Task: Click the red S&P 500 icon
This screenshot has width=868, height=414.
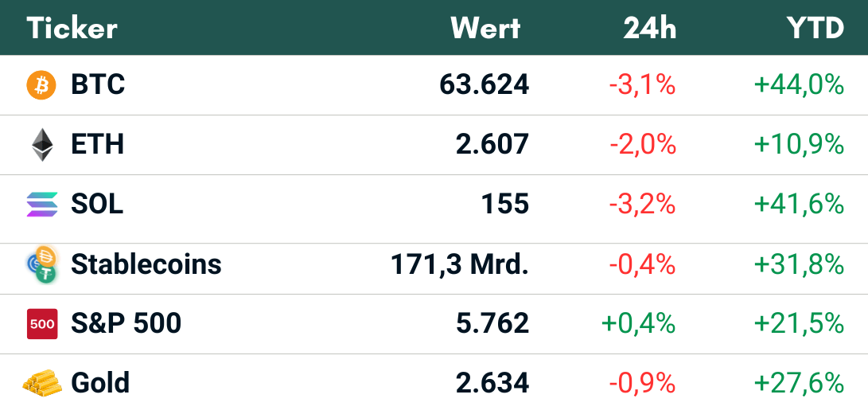Action: [x=42, y=324]
